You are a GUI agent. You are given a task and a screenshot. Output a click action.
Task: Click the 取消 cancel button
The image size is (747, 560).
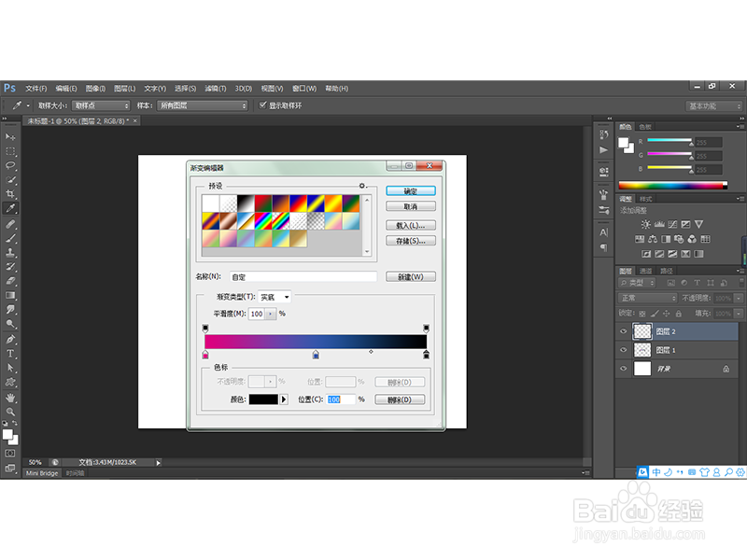(x=411, y=206)
